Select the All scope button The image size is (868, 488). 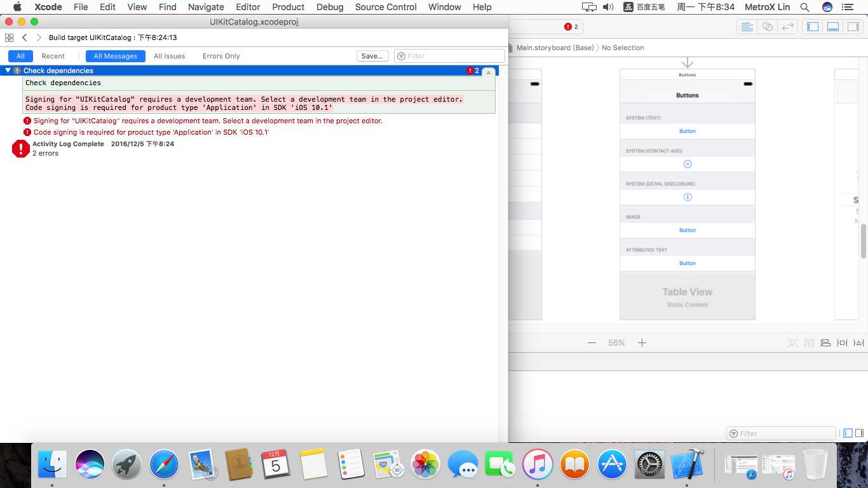pos(20,56)
